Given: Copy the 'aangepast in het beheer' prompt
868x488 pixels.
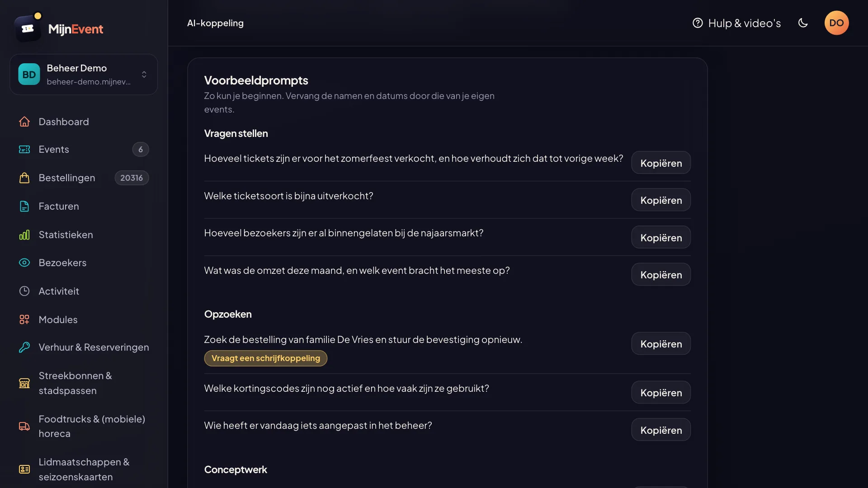Looking at the screenshot, I should pos(661,430).
